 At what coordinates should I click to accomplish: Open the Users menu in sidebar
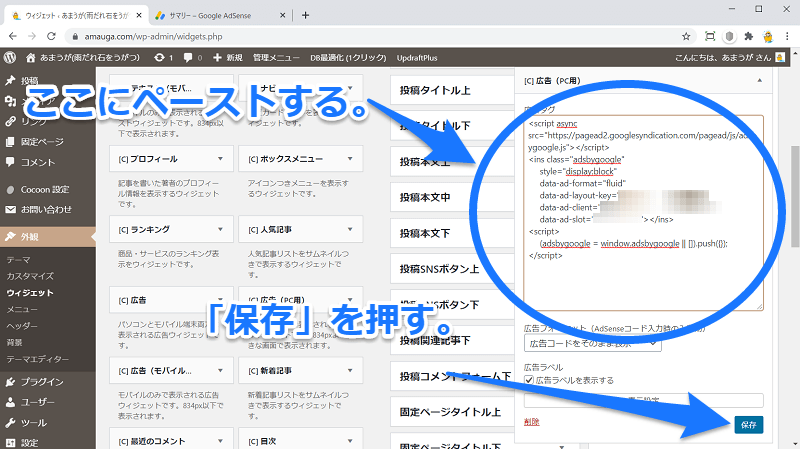[35, 401]
